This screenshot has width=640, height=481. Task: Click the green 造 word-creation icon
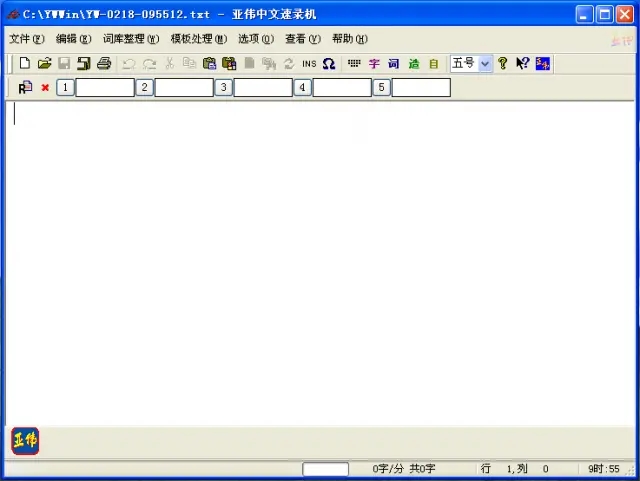[x=414, y=64]
